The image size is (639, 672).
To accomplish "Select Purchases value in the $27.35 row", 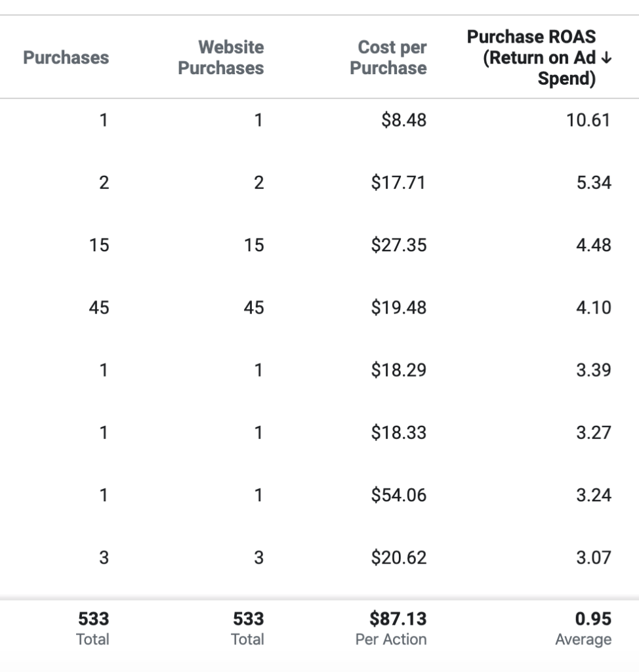I will pyautogui.click(x=99, y=245).
